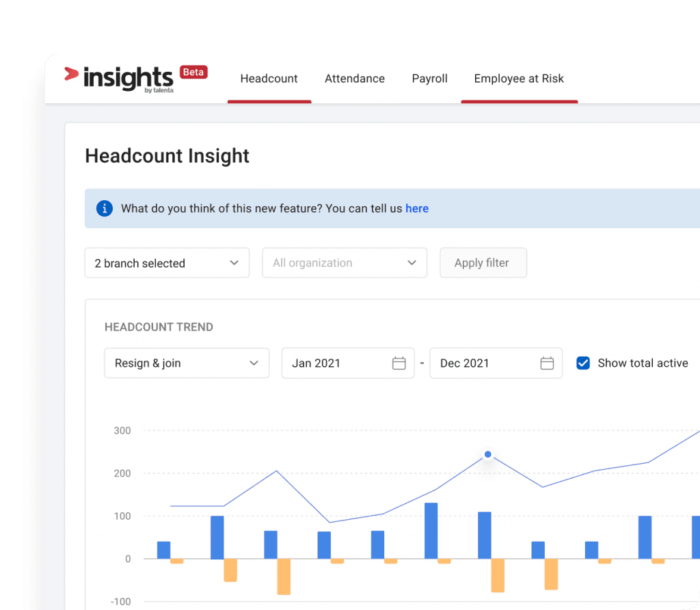Open the Payroll tab
The image size is (700, 610).
429,79
